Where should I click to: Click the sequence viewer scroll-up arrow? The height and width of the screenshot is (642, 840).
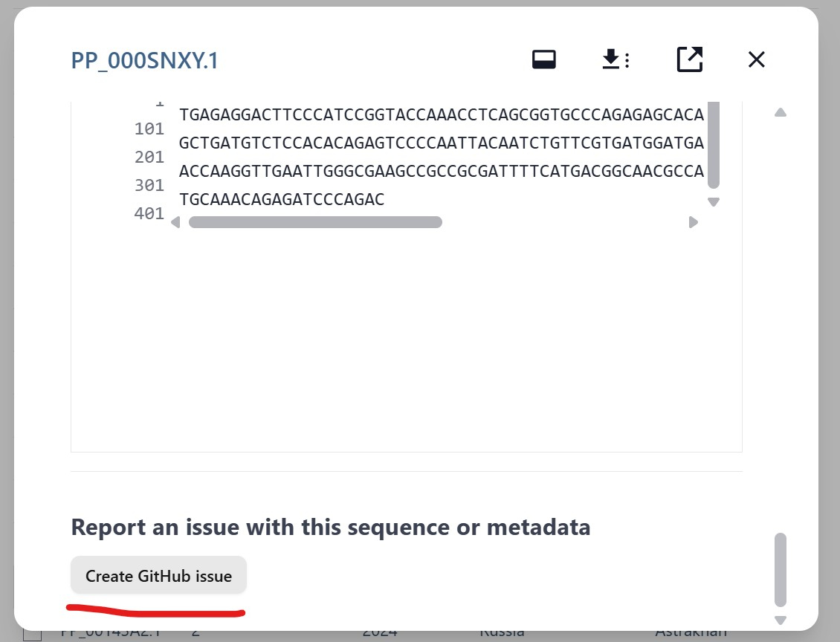pyautogui.click(x=780, y=113)
